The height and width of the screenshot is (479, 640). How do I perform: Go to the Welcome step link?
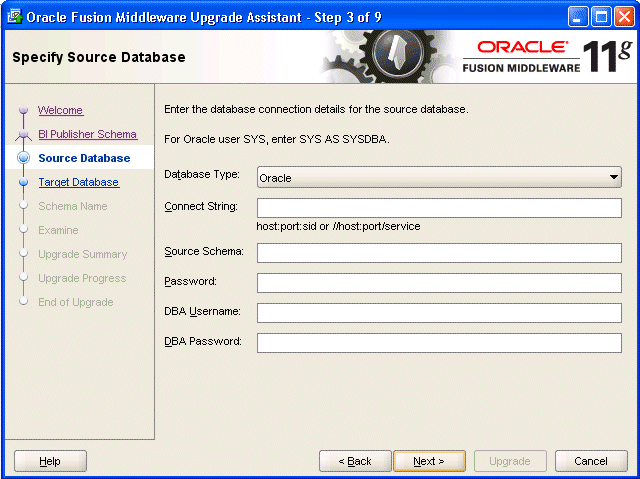(x=60, y=110)
